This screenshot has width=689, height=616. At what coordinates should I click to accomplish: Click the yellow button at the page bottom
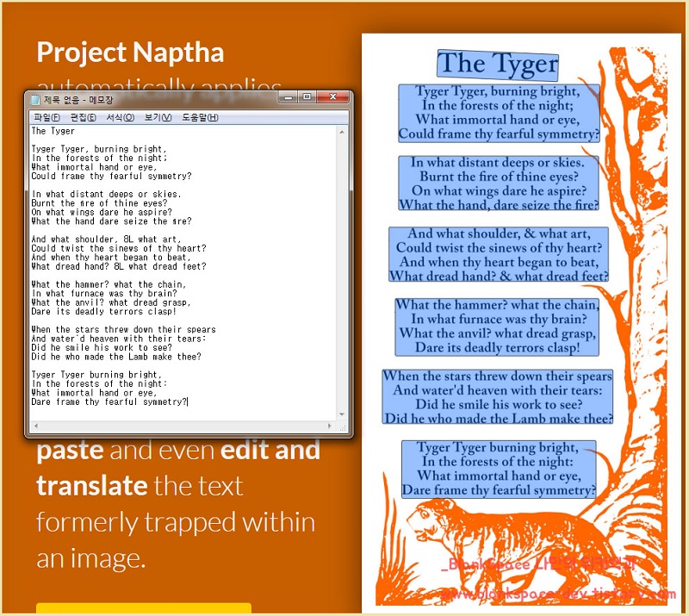coord(144,609)
